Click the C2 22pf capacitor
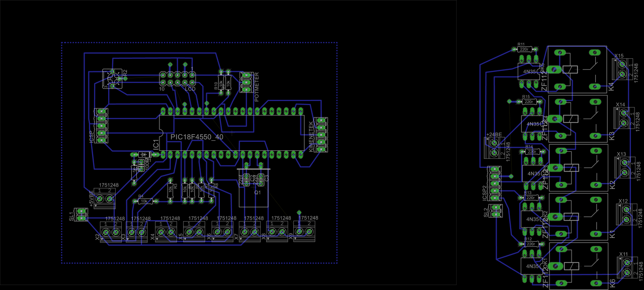This screenshot has height=290, width=644. pyautogui.click(x=247, y=179)
